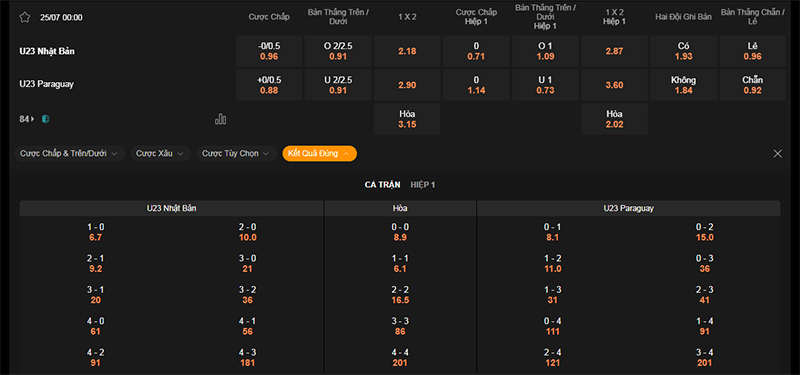Choose Chẵn even goals odds 0.92
Screen dimensions: 800x375
753,85
